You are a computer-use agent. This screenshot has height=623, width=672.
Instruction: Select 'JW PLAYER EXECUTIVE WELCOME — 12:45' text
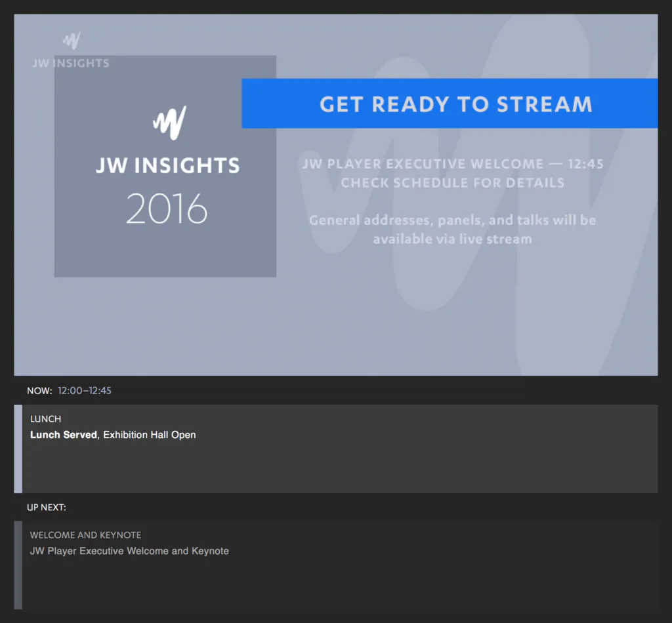(453, 164)
